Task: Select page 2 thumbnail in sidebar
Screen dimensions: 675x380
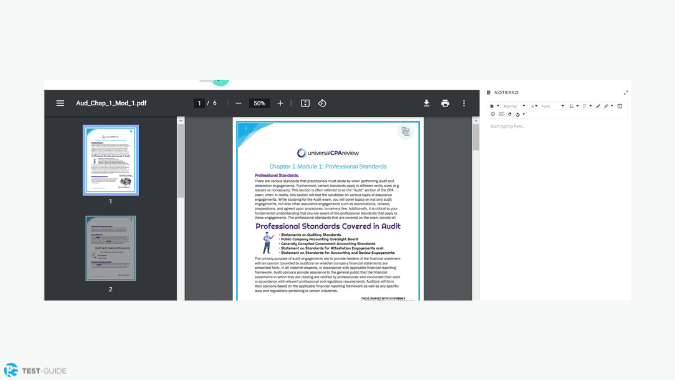Action: click(111, 248)
